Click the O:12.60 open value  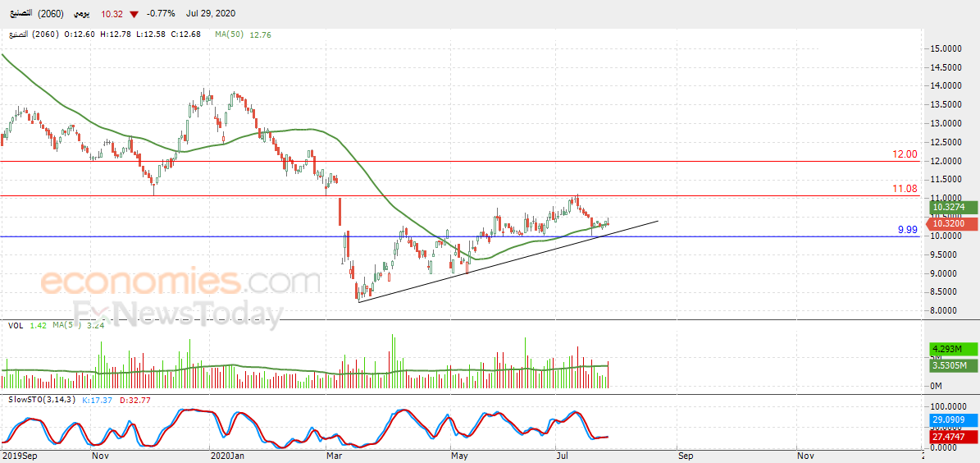(x=79, y=35)
